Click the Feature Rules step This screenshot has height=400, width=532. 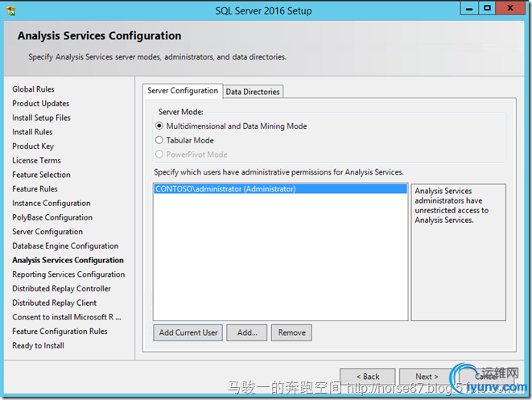(35, 189)
